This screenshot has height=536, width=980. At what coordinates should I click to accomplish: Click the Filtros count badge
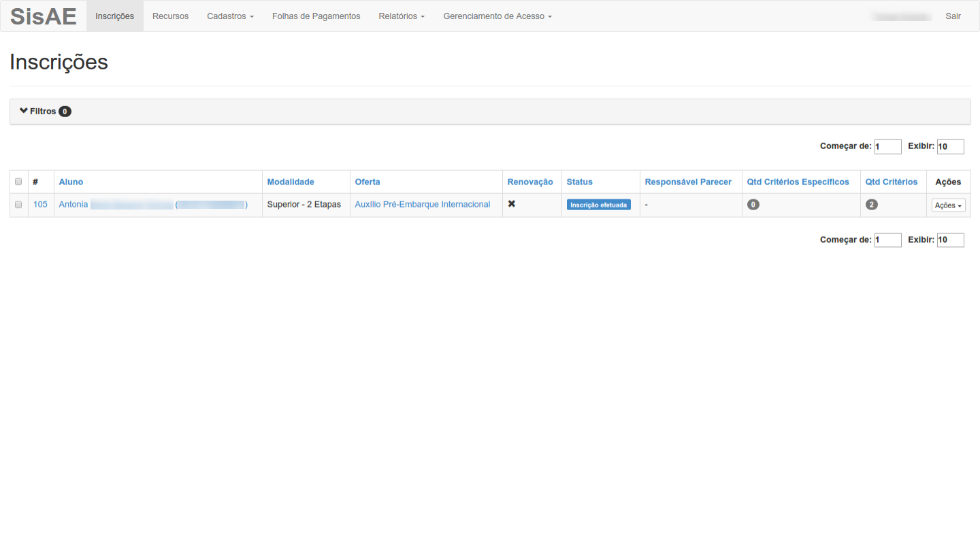(x=65, y=112)
